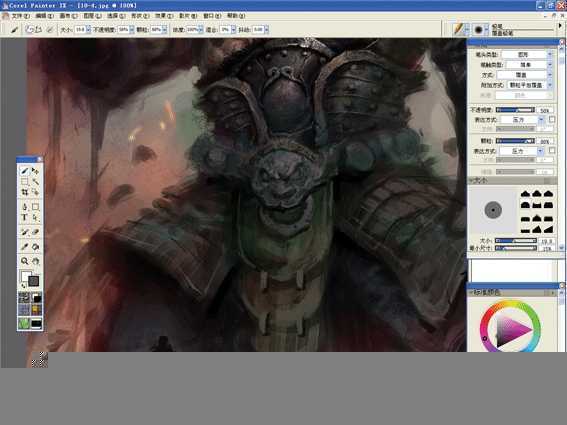Viewport: 567px width, 425px height.
Task: Open brush selector bar flyout arrow
Action: (560, 26)
